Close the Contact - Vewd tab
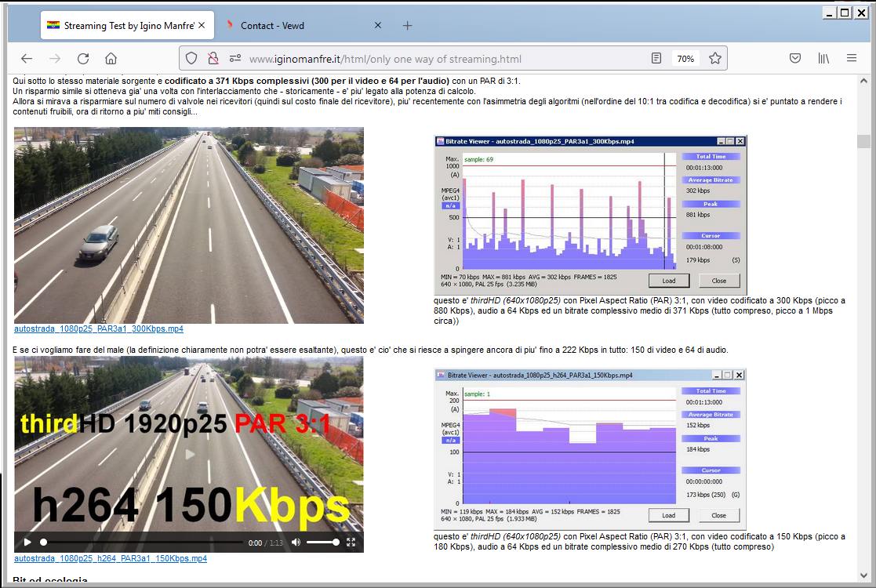The height and width of the screenshot is (588, 876). click(377, 26)
